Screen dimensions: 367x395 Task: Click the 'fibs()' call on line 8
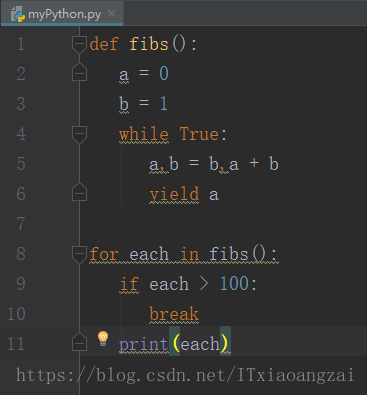click(237, 254)
